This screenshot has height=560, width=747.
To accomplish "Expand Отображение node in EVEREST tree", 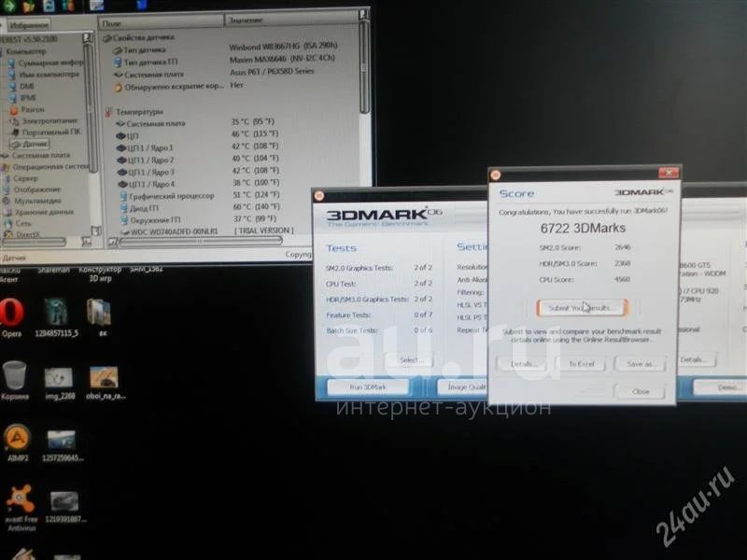I will (32, 189).
